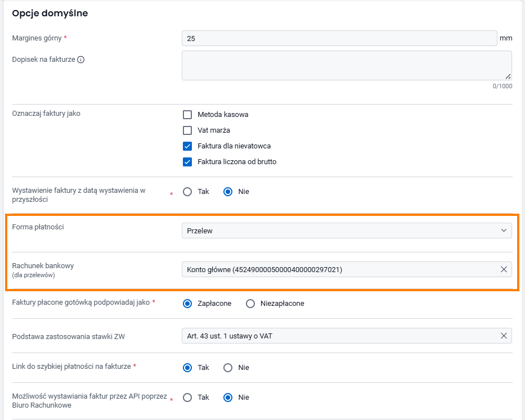Image resolution: width=525 pixels, height=420 pixels.
Task: Click the textarea resize handle for Dopisek
Action: click(x=508, y=76)
